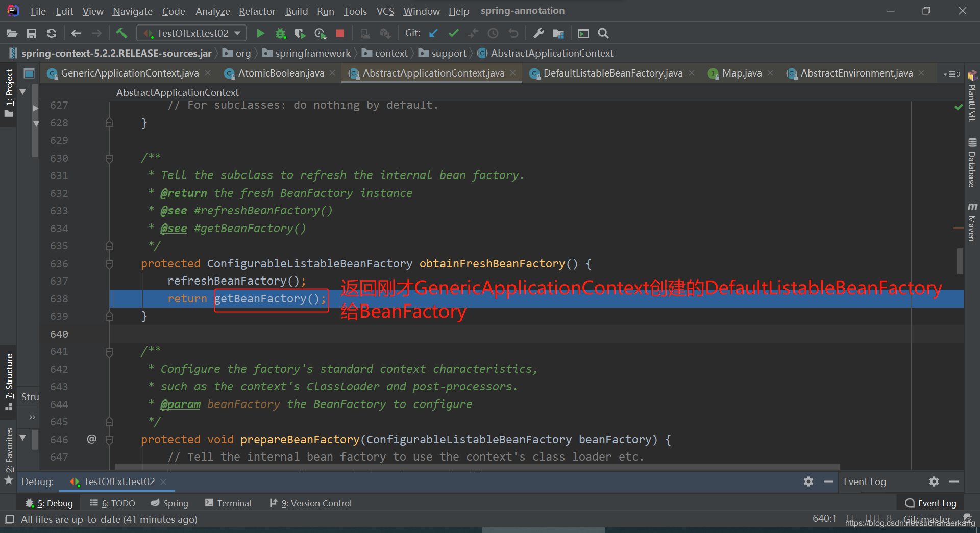Click the override marker on line 646
The image size is (980, 533).
coord(92,439)
